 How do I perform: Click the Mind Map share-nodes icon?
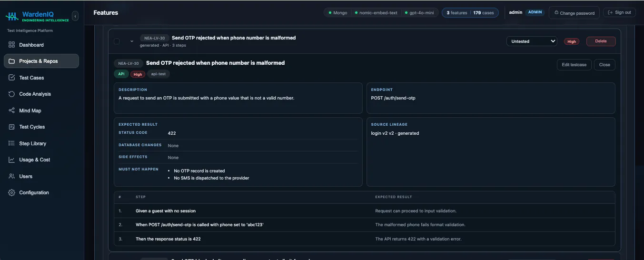(12, 110)
